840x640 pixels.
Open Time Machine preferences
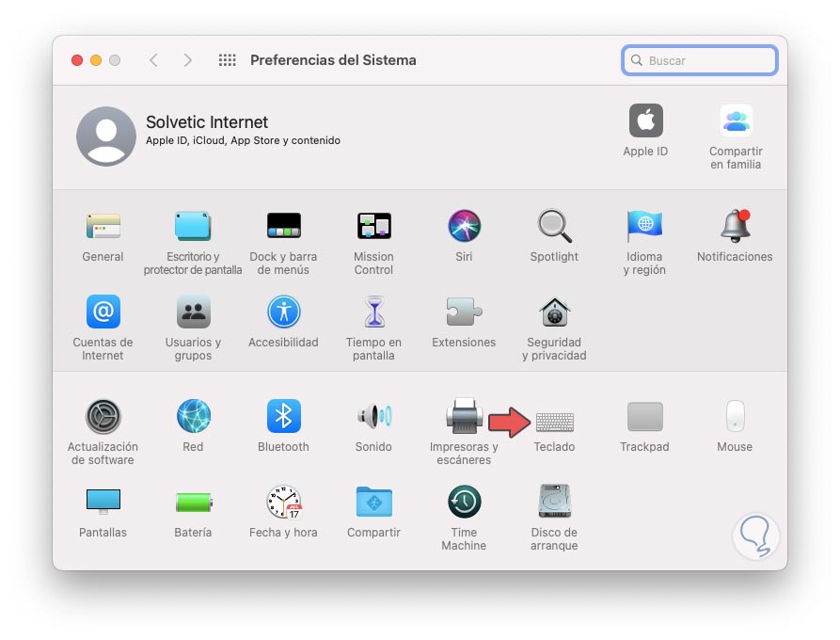click(464, 503)
